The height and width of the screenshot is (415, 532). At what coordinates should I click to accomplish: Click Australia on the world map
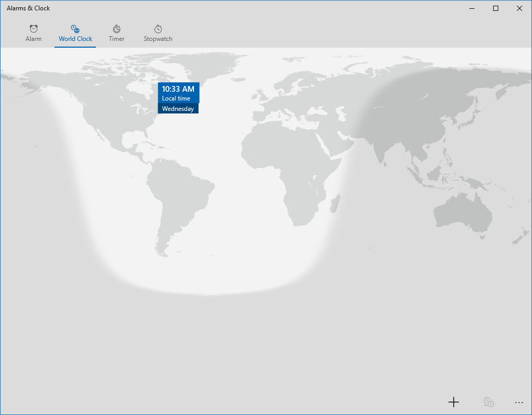pyautogui.click(x=461, y=215)
